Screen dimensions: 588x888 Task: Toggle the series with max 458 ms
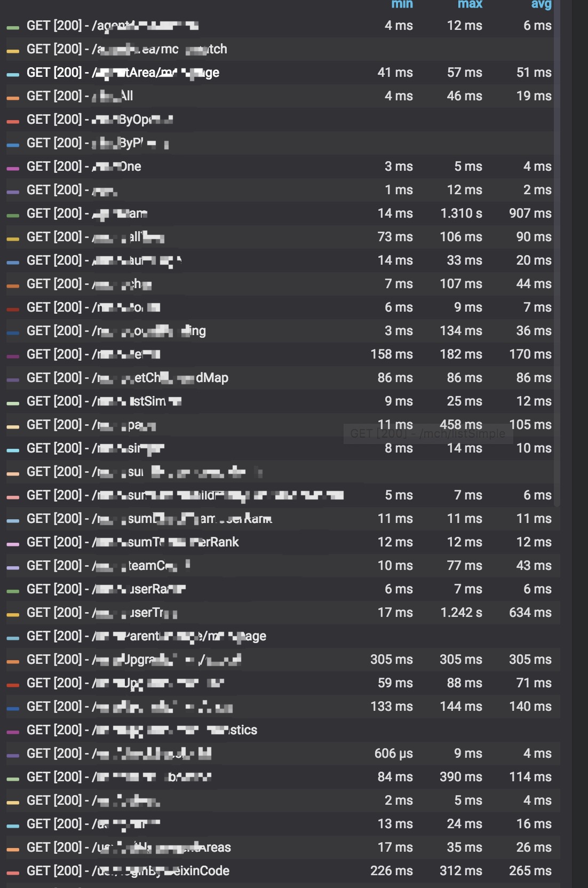pyautogui.click(x=91, y=425)
